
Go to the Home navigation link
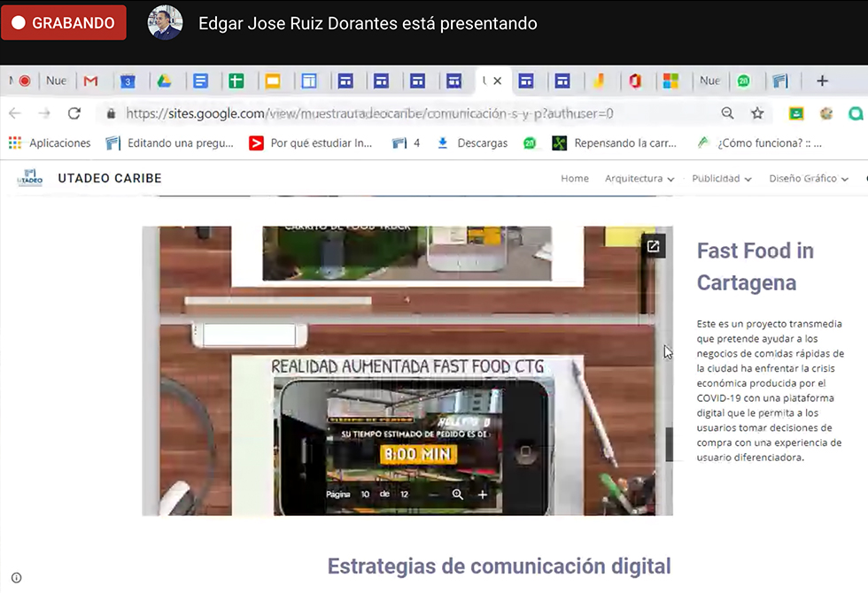[574, 179]
